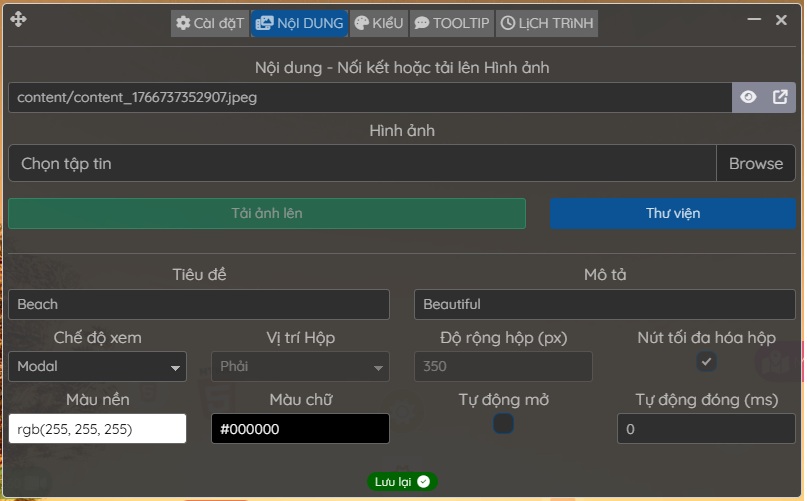
Task: Click the move/drag handle icon
Action: pyautogui.click(x=18, y=20)
